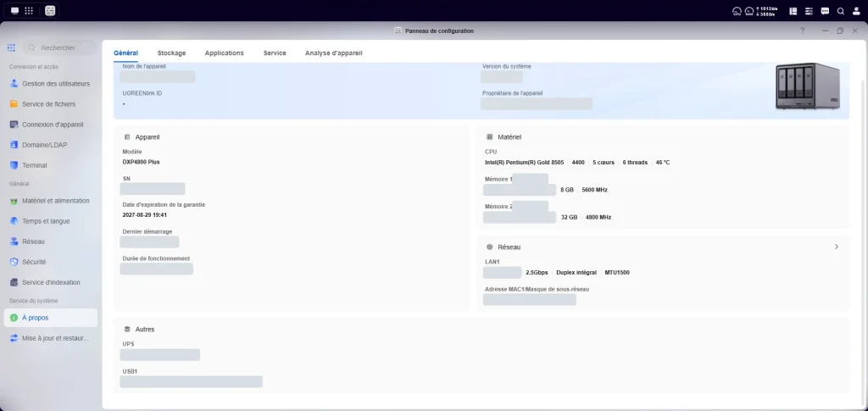Click the 2.5Gbps LAN speed
The height and width of the screenshot is (411, 868).
point(537,273)
